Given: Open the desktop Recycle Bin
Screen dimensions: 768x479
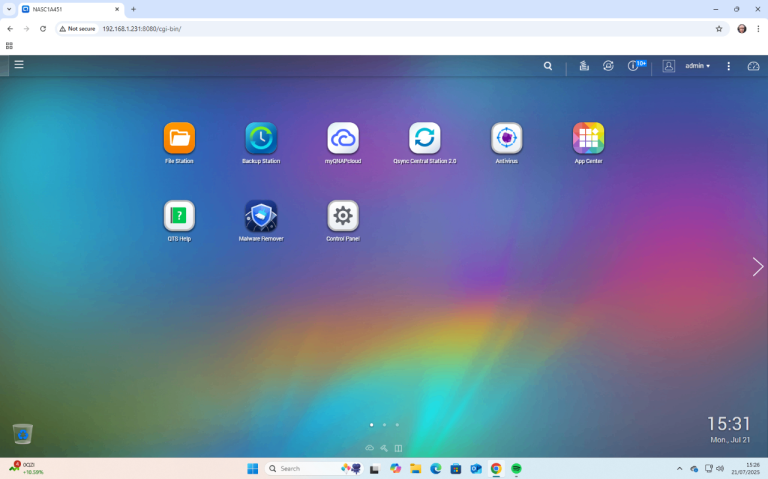Looking at the screenshot, I should pos(23,433).
